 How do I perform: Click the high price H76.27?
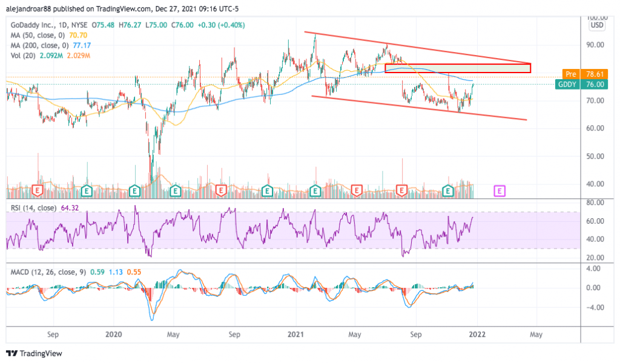(x=130, y=25)
